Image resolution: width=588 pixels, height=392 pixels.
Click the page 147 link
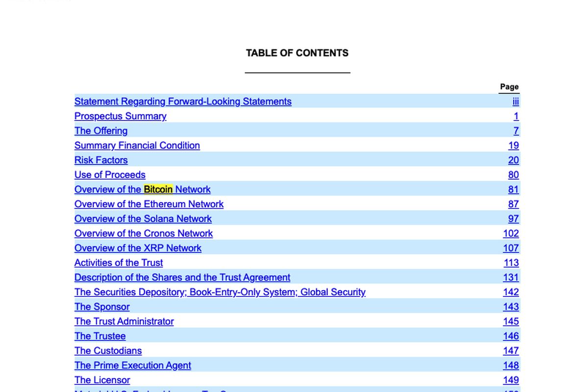511,351
